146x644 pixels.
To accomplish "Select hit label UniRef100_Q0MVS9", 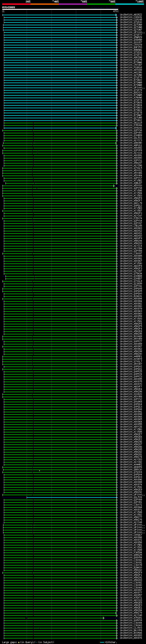I will [x=131, y=620].
